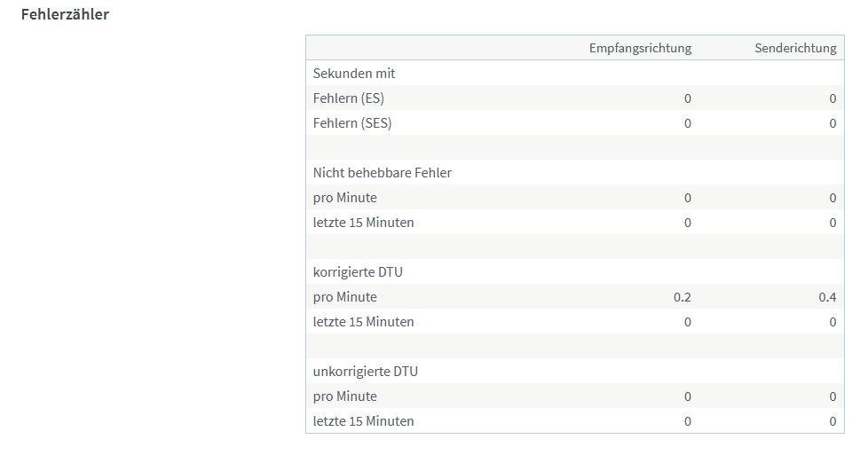This screenshot has width=868, height=455.
Task: Click Senderichtung value in last unkorrigierte DTU row
Action: 832,421
